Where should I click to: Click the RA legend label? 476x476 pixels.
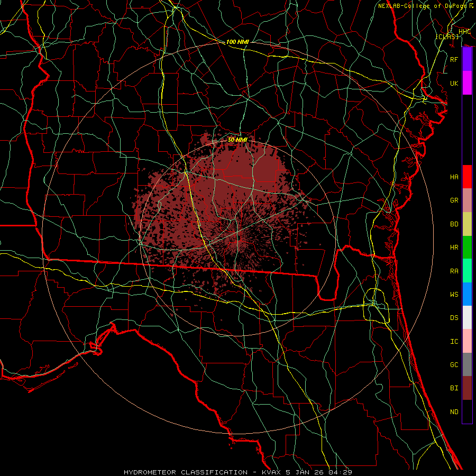pyautogui.click(x=454, y=271)
